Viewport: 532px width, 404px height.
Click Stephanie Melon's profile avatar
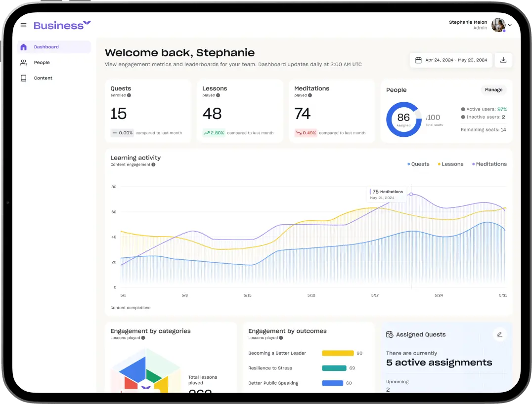[x=498, y=25]
